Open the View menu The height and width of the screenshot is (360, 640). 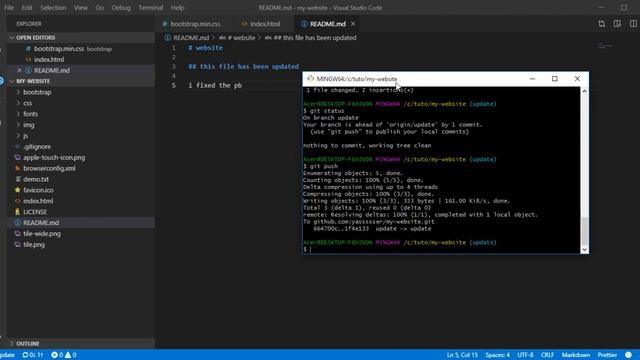tap(80, 8)
